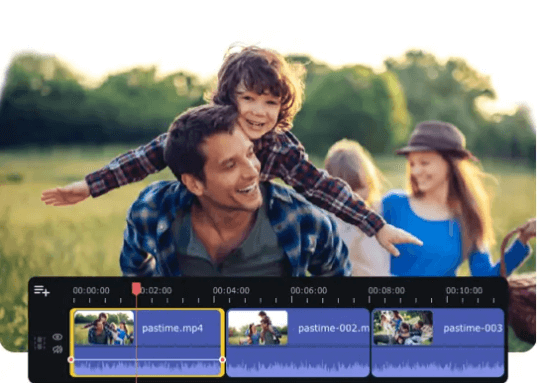Toggle the track audio mute icon
This screenshot has height=383, width=539.
[x=57, y=350]
